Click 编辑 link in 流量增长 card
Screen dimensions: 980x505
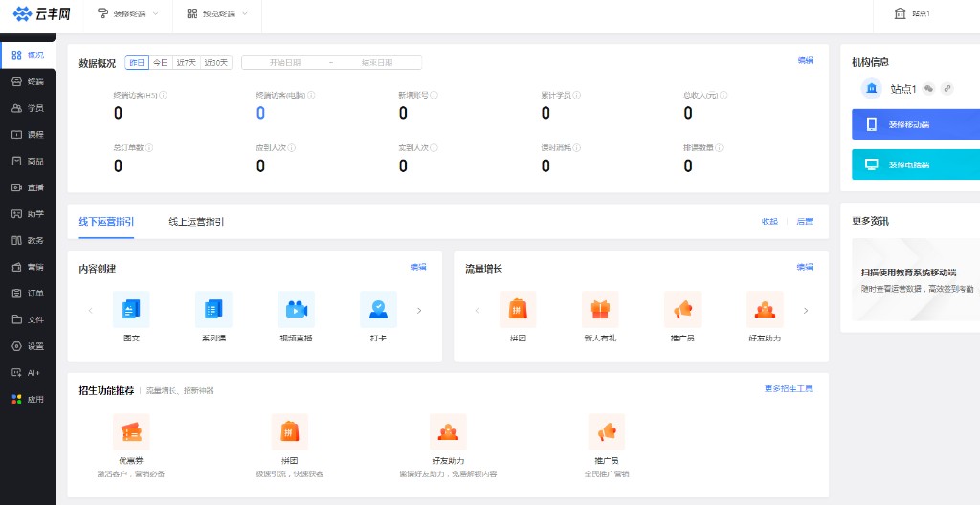point(805,267)
